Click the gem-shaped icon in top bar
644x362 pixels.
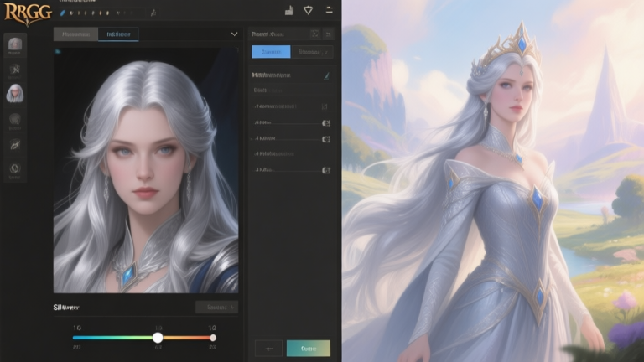308,10
